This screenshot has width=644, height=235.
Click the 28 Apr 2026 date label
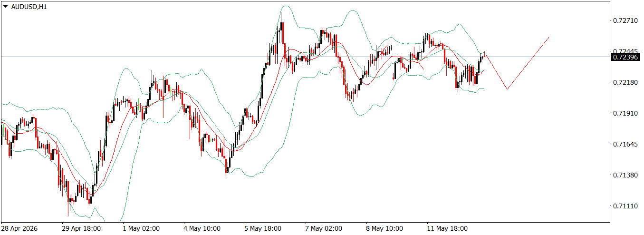point(19,228)
